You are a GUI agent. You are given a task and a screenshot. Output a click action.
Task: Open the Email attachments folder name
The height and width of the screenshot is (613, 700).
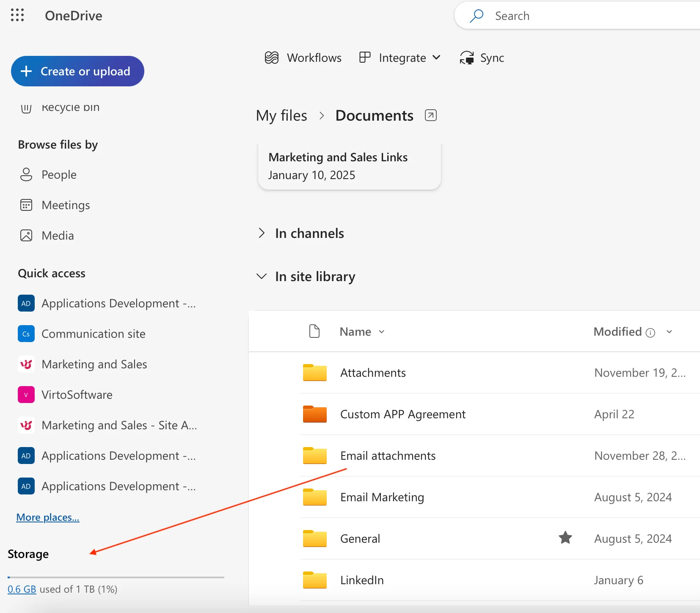click(x=388, y=456)
